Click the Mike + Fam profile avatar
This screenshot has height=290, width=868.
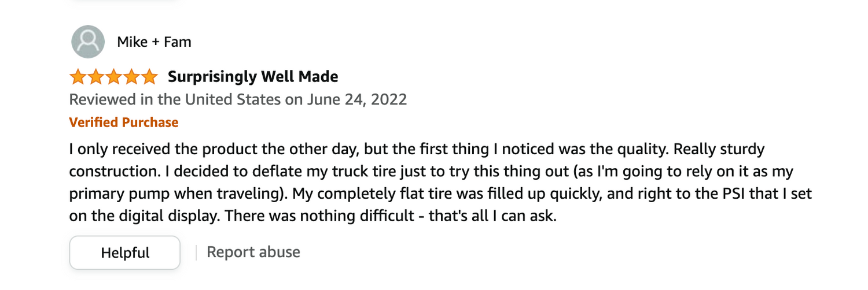tap(88, 42)
